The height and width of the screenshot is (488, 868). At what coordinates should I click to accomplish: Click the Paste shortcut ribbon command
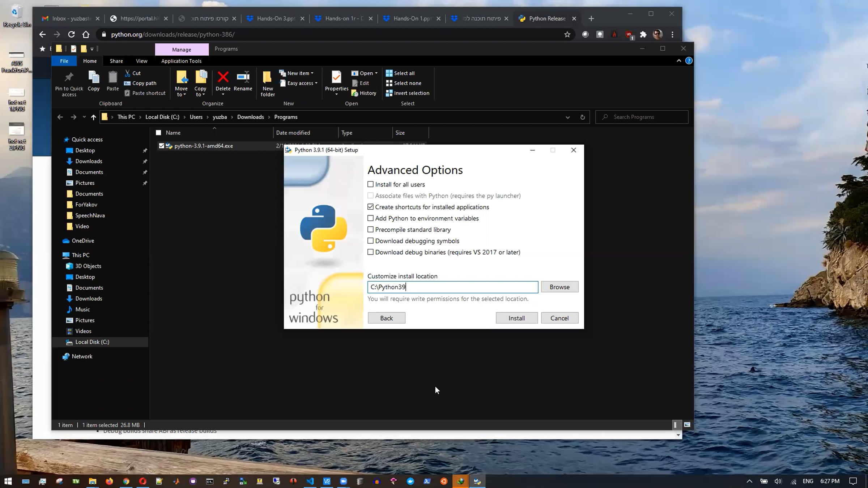pyautogui.click(x=145, y=93)
